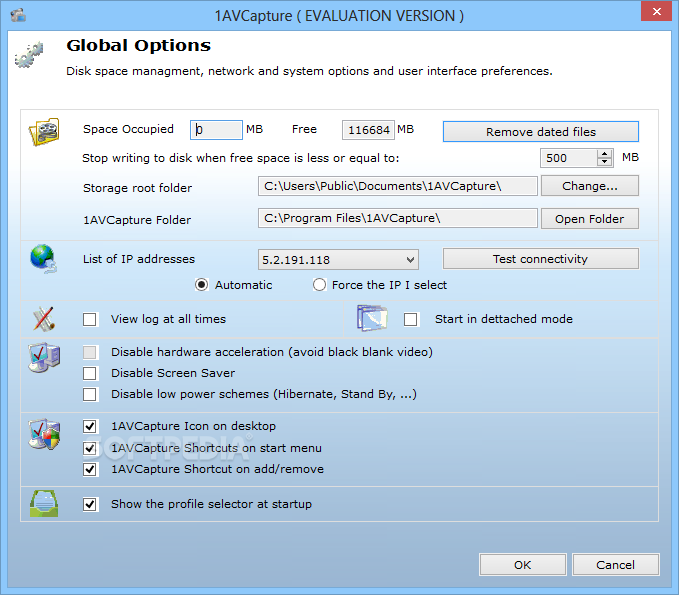Toggle Disable hardware acceleration checkbox
The height and width of the screenshot is (595, 679).
[90, 352]
